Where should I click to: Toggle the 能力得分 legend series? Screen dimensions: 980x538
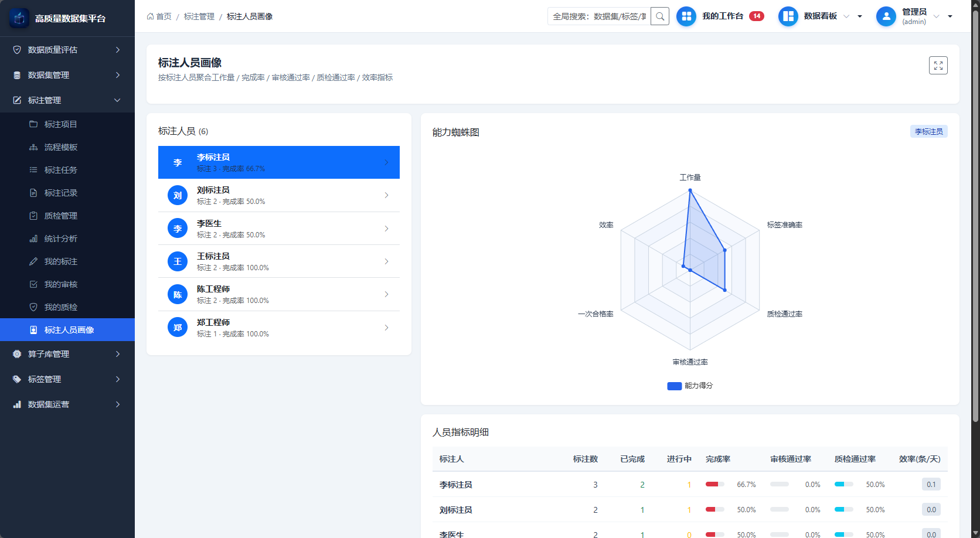[690, 386]
